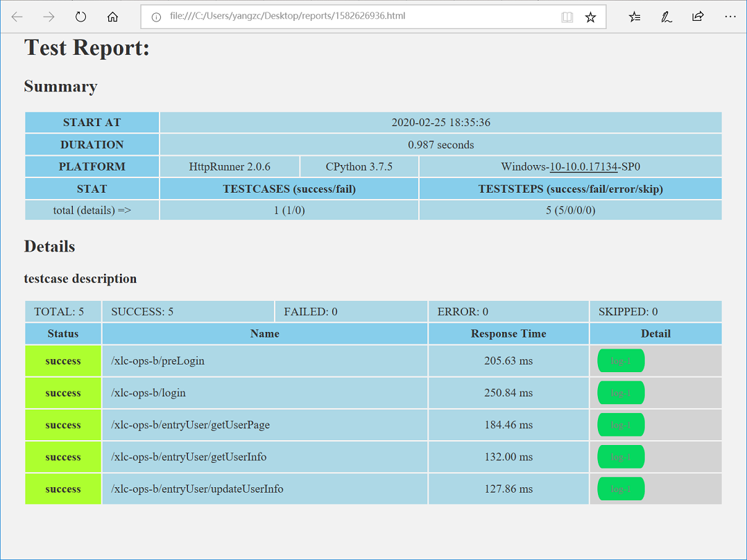Click the /xlc-ops-b/login name

(148, 393)
